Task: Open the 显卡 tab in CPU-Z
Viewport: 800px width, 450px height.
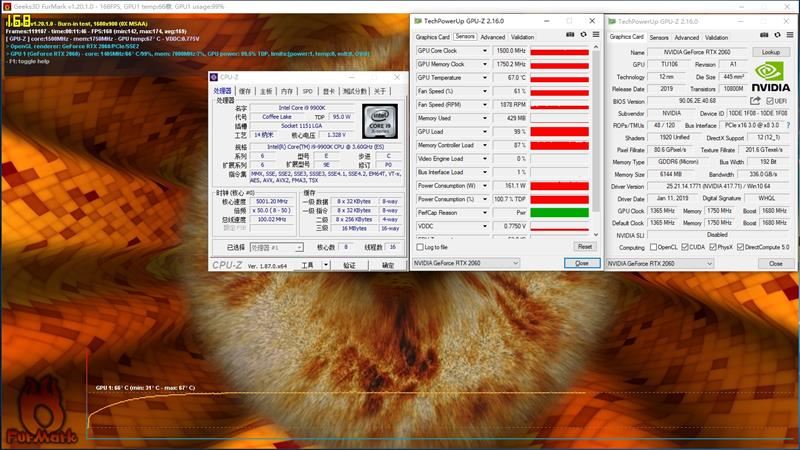Action: [x=329, y=91]
